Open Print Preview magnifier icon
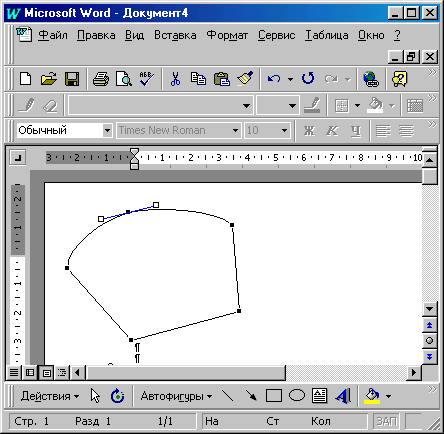 pyautogui.click(x=124, y=79)
